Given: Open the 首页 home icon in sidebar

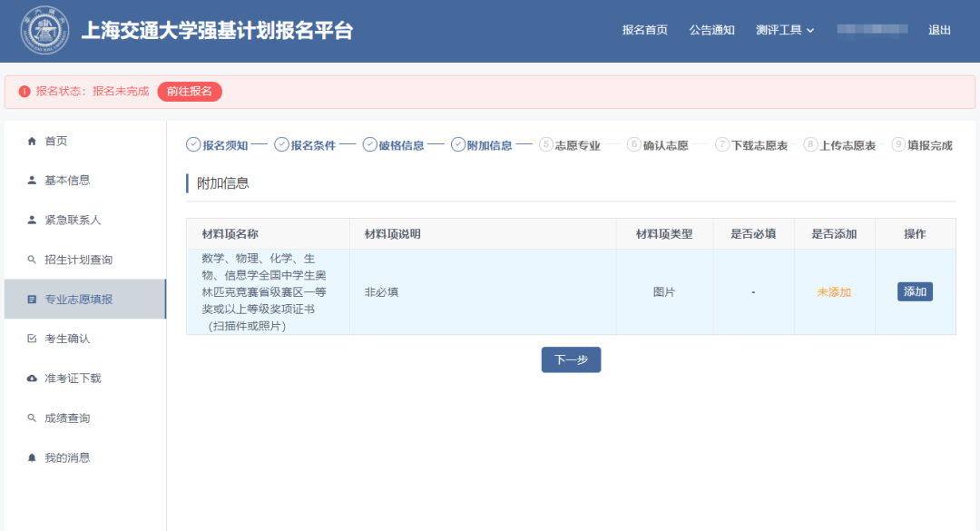Looking at the screenshot, I should click(x=33, y=141).
